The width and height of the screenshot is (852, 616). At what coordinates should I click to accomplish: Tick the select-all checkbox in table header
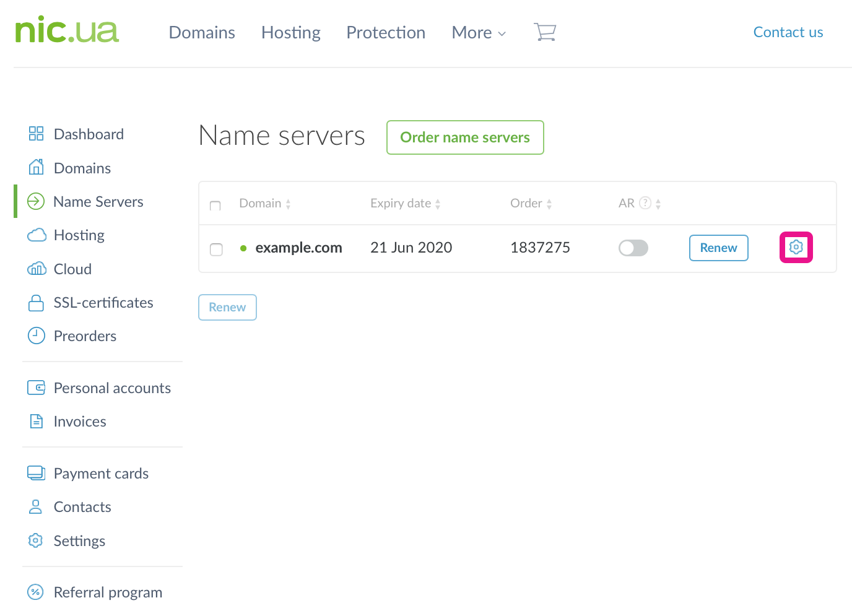tap(215, 206)
